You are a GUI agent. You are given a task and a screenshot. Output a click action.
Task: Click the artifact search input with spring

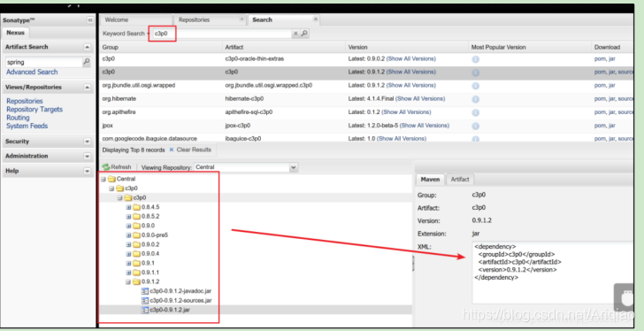44,63
